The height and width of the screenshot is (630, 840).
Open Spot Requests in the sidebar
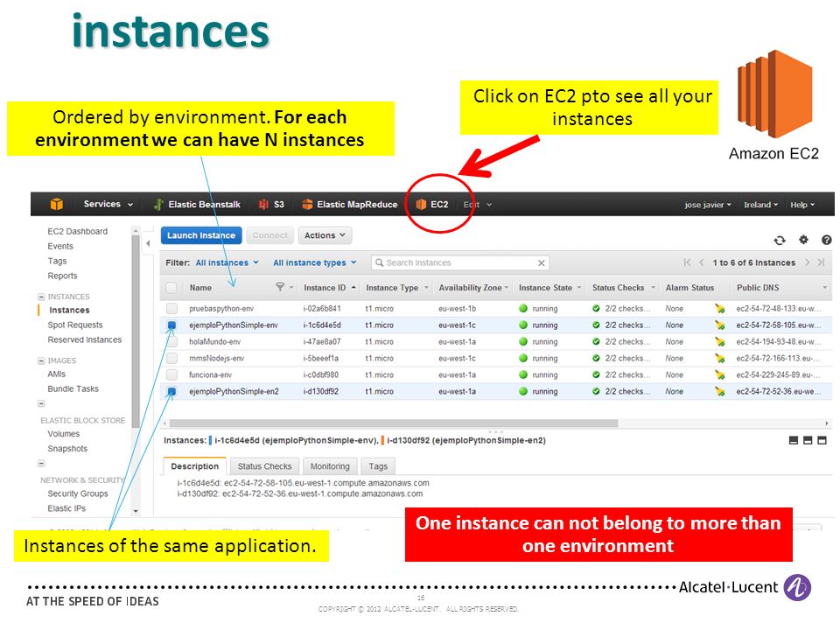[75, 325]
